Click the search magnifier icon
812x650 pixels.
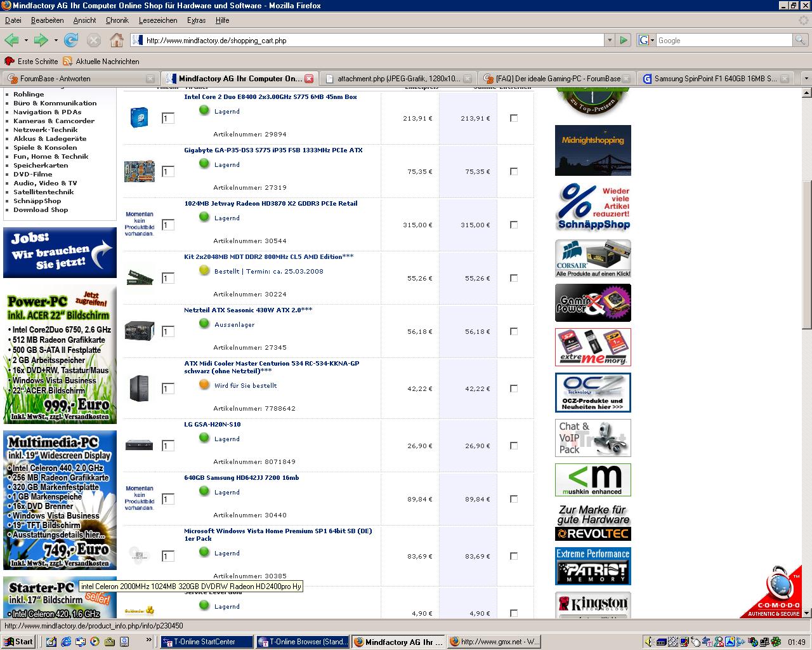[x=801, y=40]
